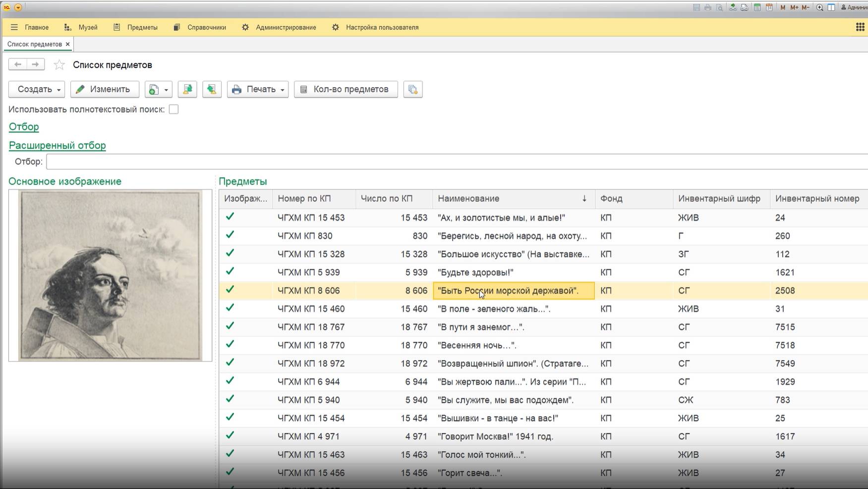
Task: Click the image export icon button
Action: click(187, 89)
